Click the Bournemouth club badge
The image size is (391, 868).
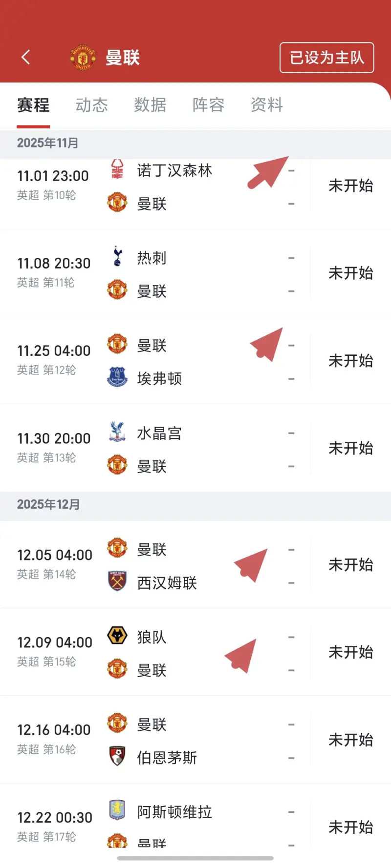(x=117, y=757)
